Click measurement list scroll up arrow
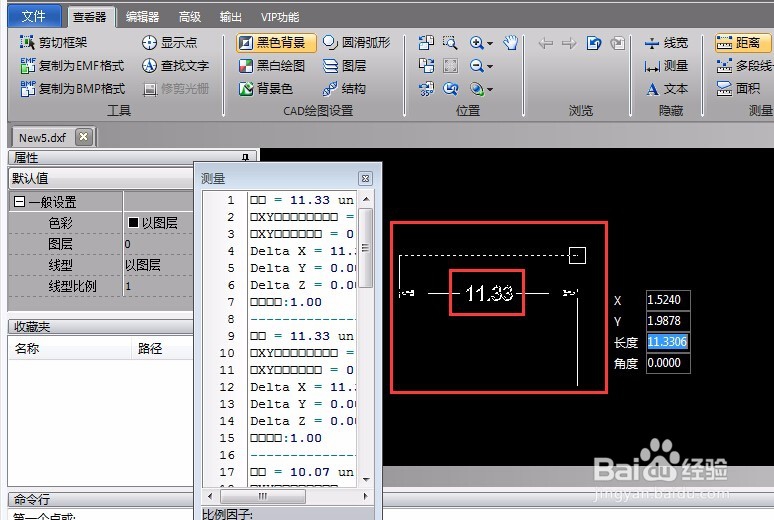This screenshot has width=774, height=520. click(x=366, y=199)
